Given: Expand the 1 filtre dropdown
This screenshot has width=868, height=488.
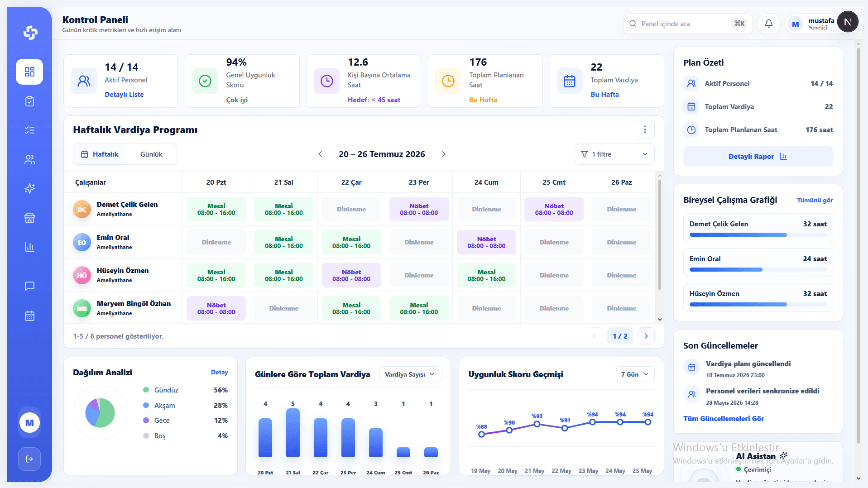Looking at the screenshot, I should pyautogui.click(x=614, y=154).
